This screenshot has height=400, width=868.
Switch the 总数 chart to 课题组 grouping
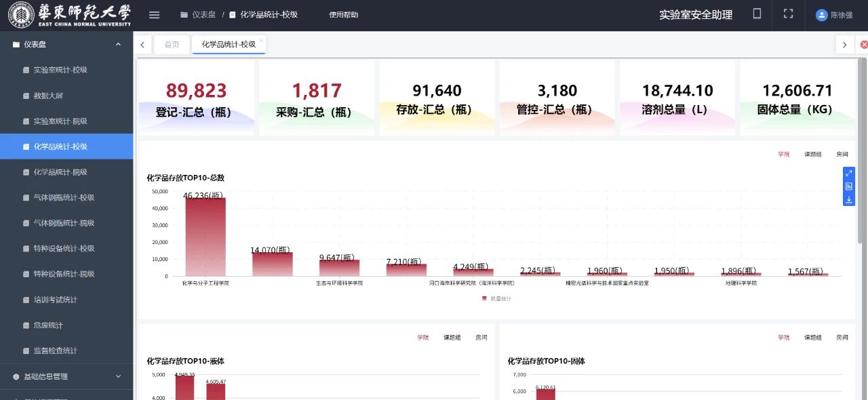pyautogui.click(x=812, y=155)
